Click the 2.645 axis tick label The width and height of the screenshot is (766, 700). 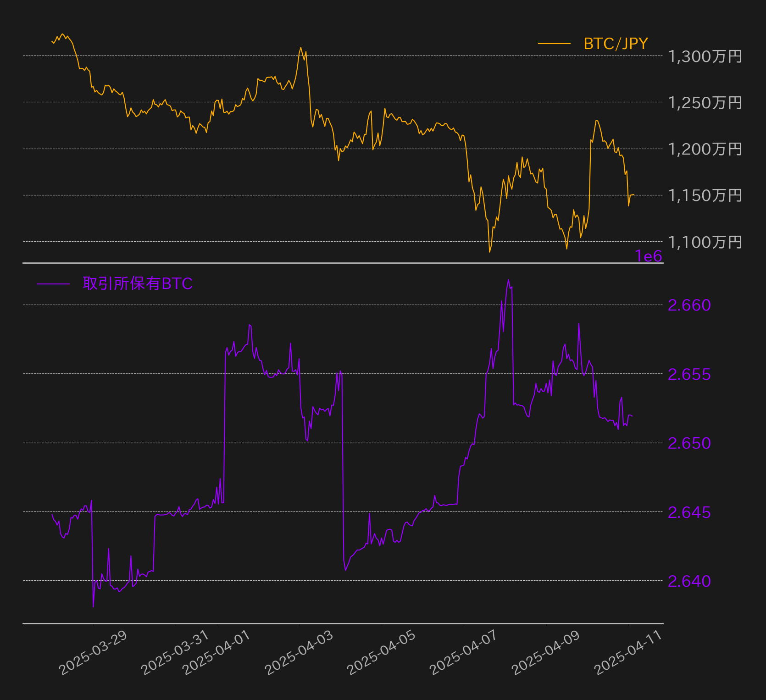(x=689, y=512)
